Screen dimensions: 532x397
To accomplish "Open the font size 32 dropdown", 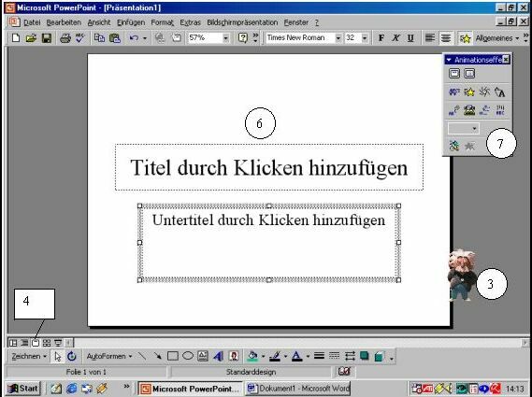I will [x=365, y=38].
